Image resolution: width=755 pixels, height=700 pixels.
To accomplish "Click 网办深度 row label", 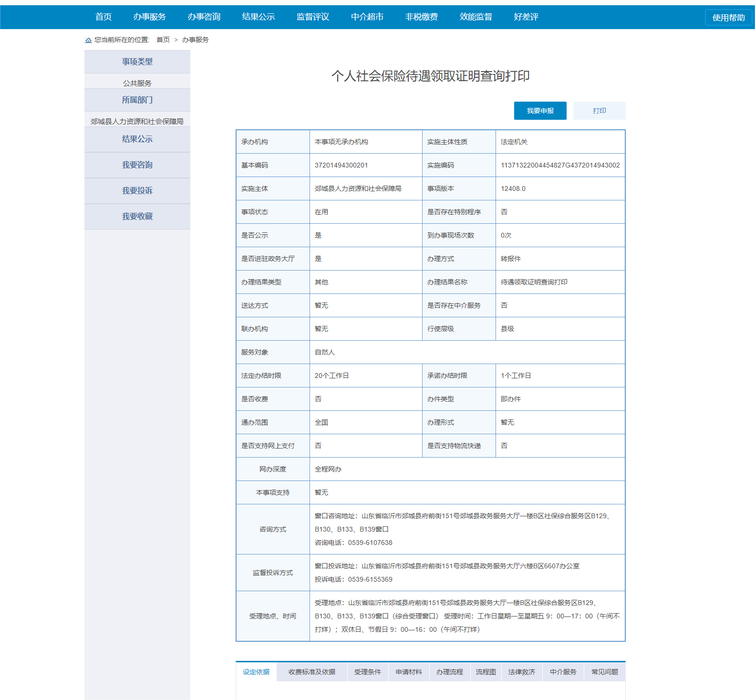I will (273, 469).
